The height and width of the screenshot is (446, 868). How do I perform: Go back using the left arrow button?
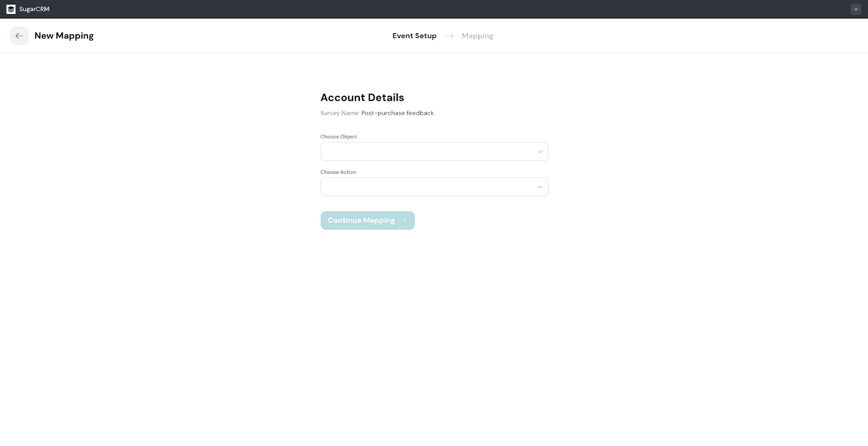tap(20, 36)
